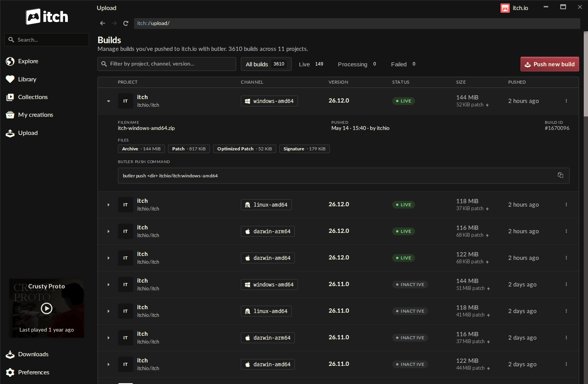Select the All builds 3610 tab

click(x=266, y=64)
